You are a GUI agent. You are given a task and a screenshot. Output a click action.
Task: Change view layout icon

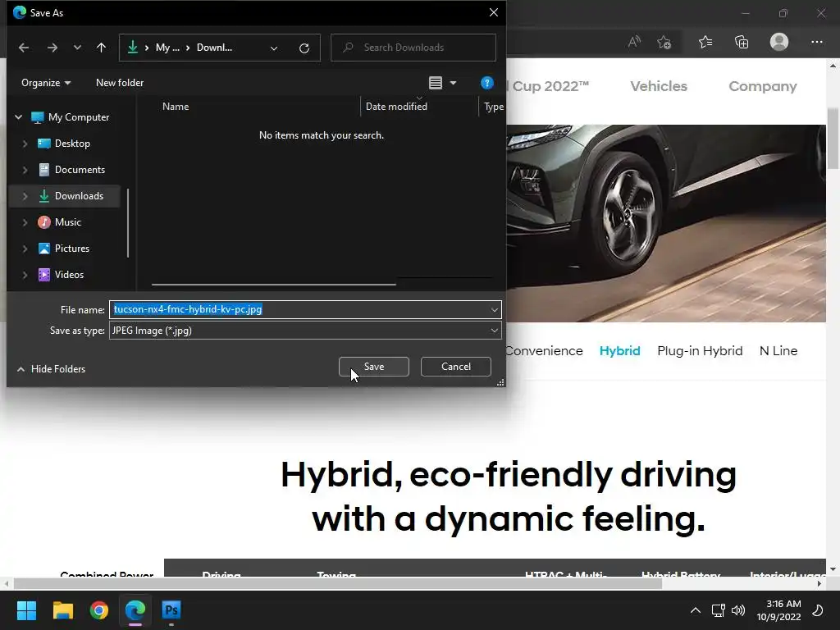(436, 83)
